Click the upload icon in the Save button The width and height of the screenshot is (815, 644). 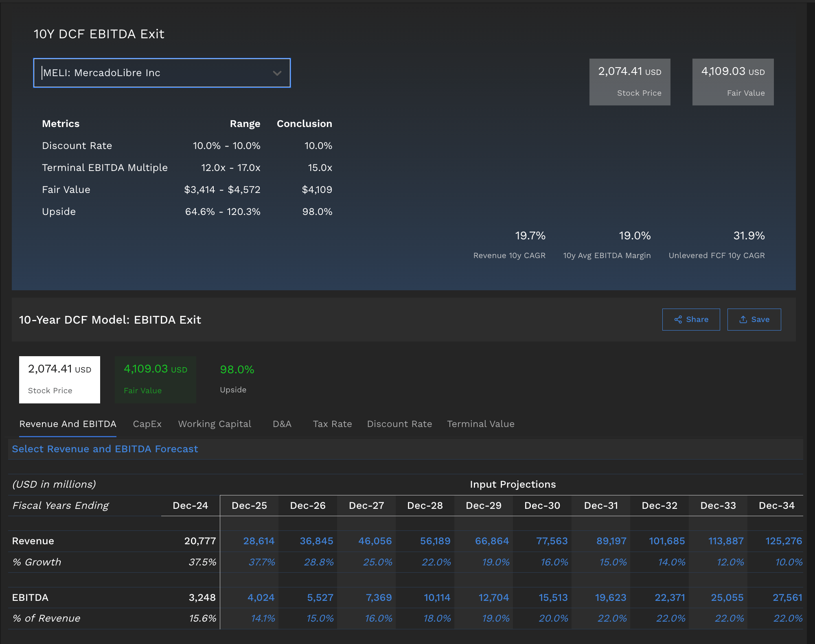point(743,320)
